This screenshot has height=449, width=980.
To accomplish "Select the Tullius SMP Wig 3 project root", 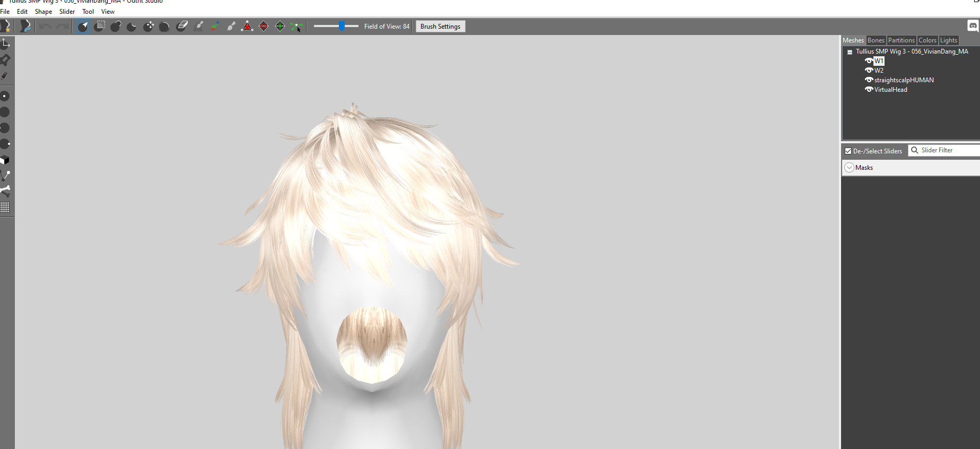I will (x=912, y=51).
